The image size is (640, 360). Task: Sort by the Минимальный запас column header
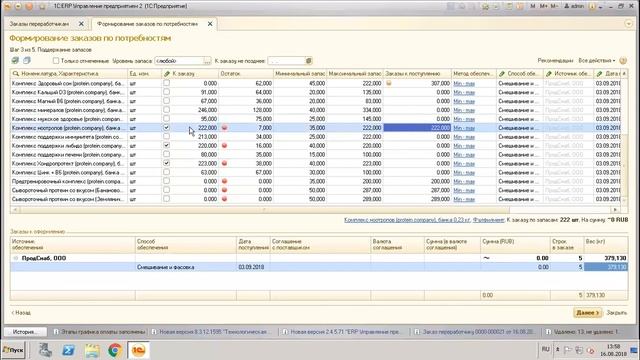pos(300,73)
